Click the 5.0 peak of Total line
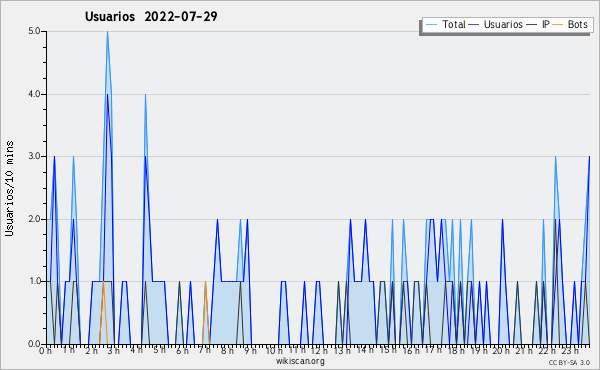This screenshot has width=600, height=370. (x=108, y=32)
